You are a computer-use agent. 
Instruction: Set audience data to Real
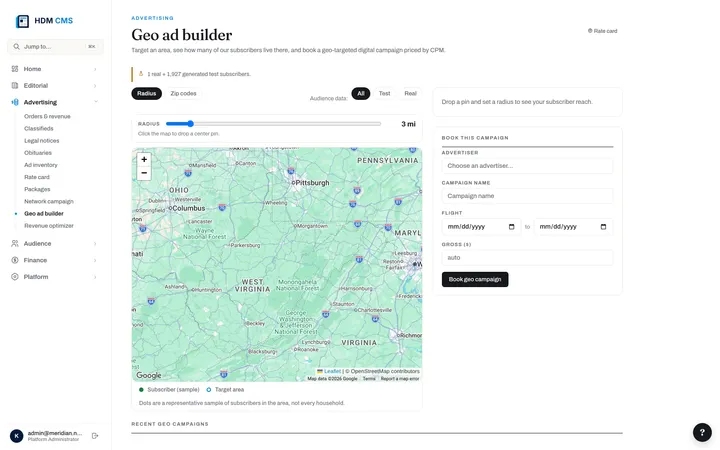pos(411,93)
